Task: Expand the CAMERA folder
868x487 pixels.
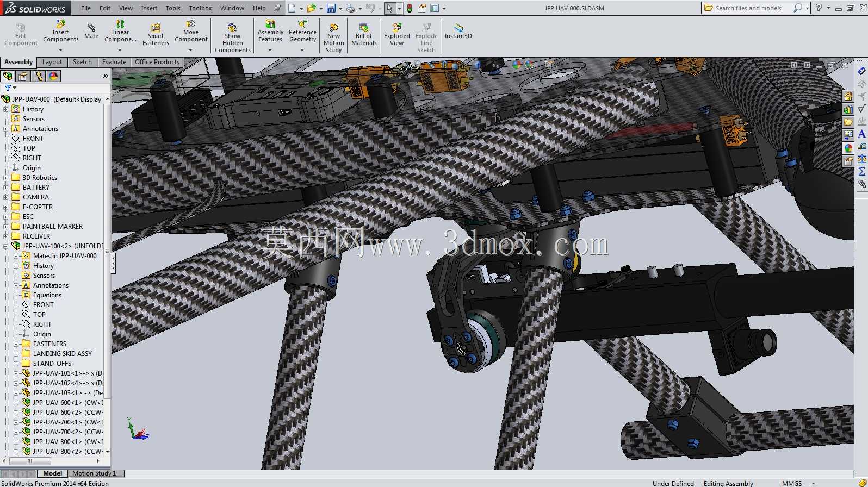Action: tap(6, 197)
